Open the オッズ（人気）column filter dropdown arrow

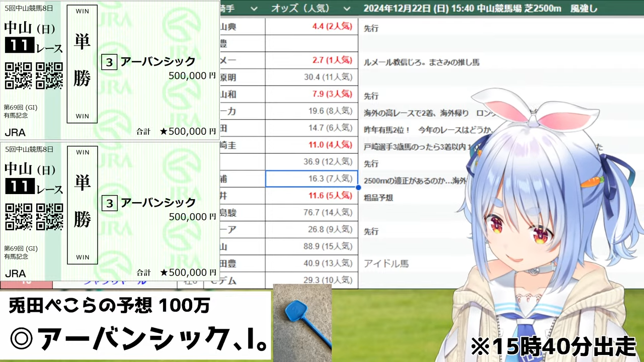click(x=346, y=9)
